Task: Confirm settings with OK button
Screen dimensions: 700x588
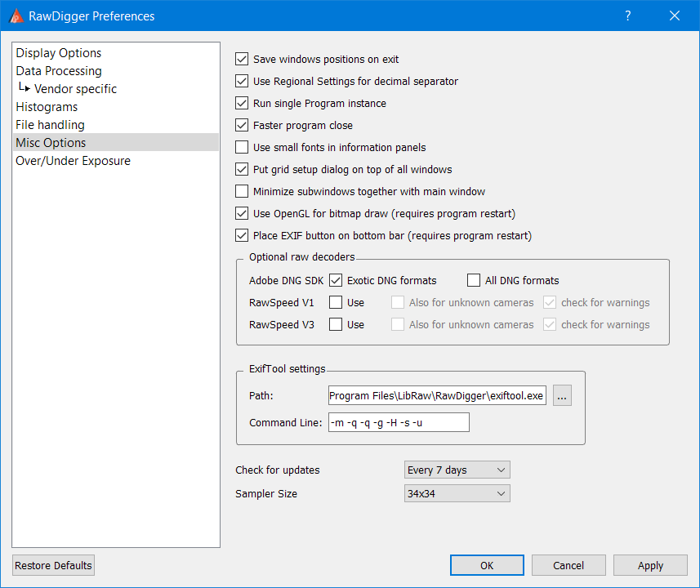Action: pyautogui.click(x=487, y=565)
